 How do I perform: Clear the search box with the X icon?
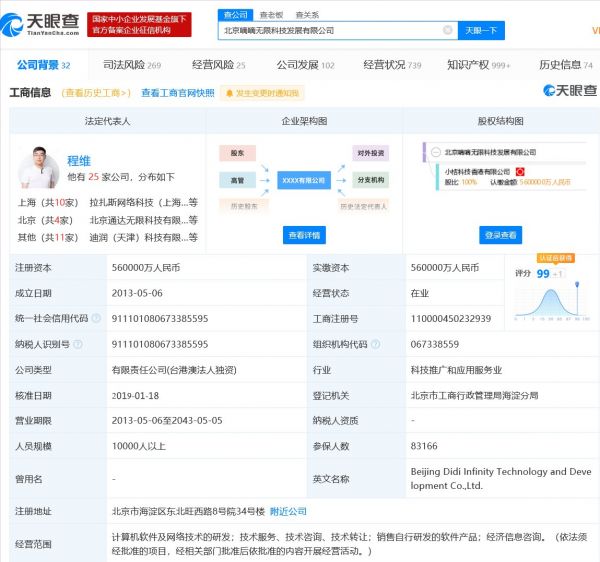(447, 30)
